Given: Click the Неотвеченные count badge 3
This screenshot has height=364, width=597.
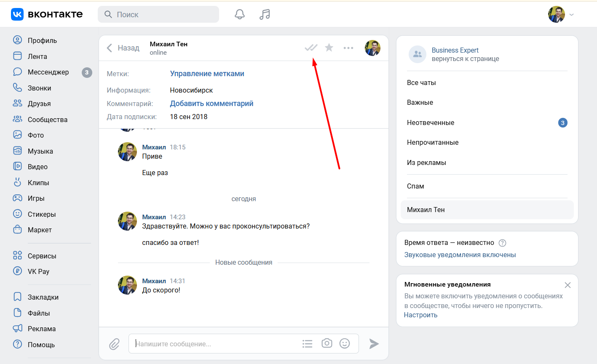Looking at the screenshot, I should (563, 123).
